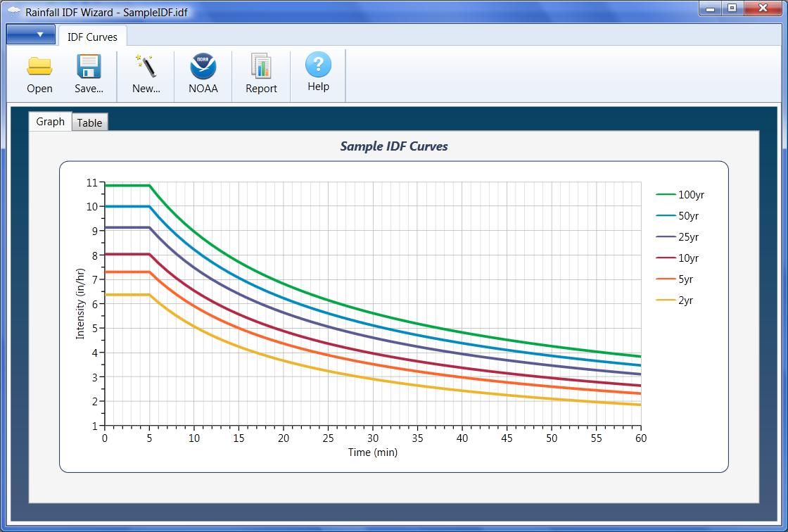
Task: Click the Graph tab
Action: pyautogui.click(x=50, y=121)
